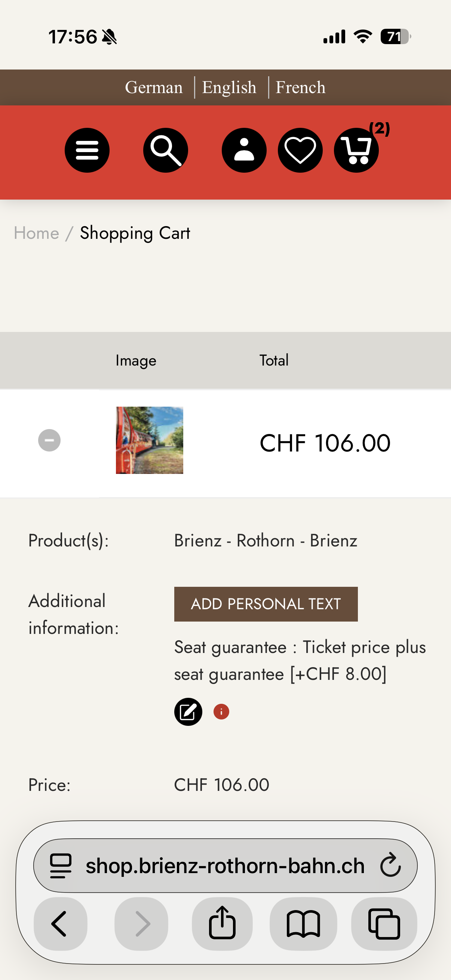451x980 pixels.
Task: Show info via red information icon
Action: click(221, 711)
